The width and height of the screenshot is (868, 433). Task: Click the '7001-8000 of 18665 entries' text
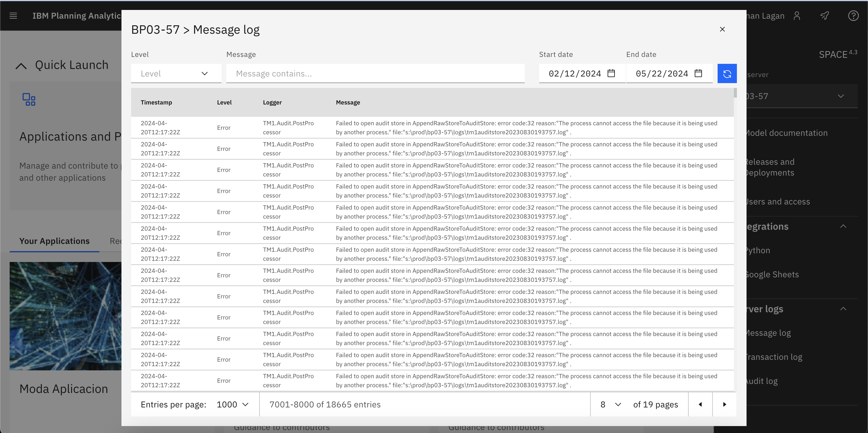325,404
